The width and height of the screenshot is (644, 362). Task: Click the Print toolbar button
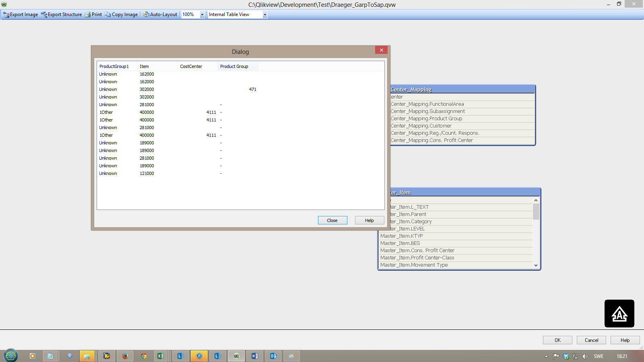93,14
